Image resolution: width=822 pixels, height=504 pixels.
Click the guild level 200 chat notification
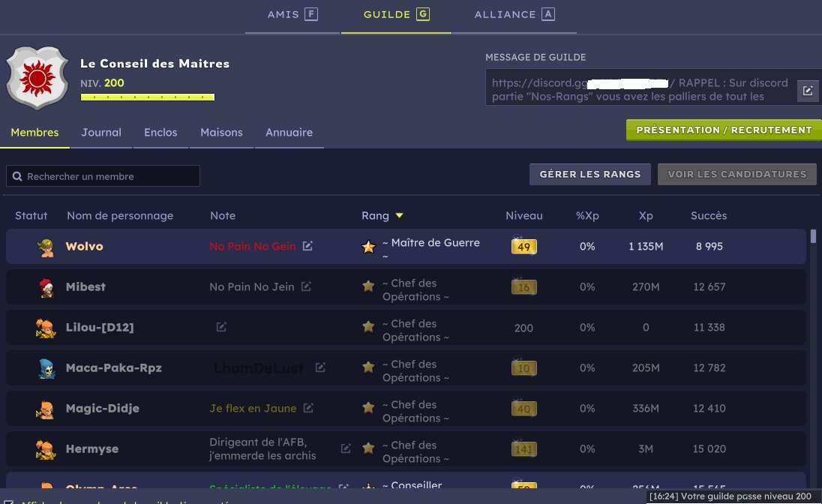[730, 496]
